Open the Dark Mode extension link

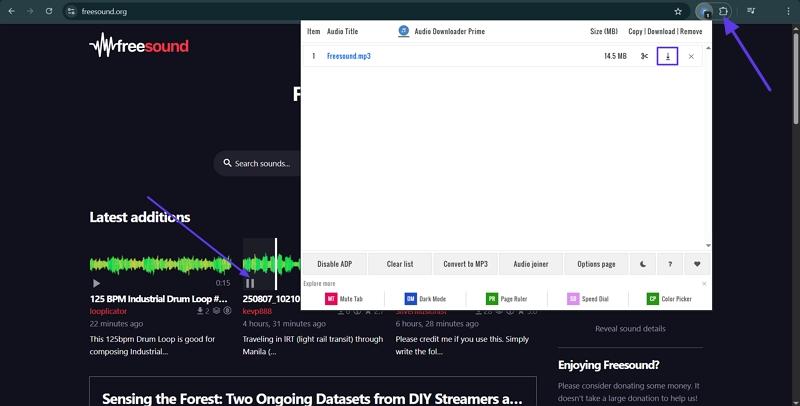click(x=425, y=299)
